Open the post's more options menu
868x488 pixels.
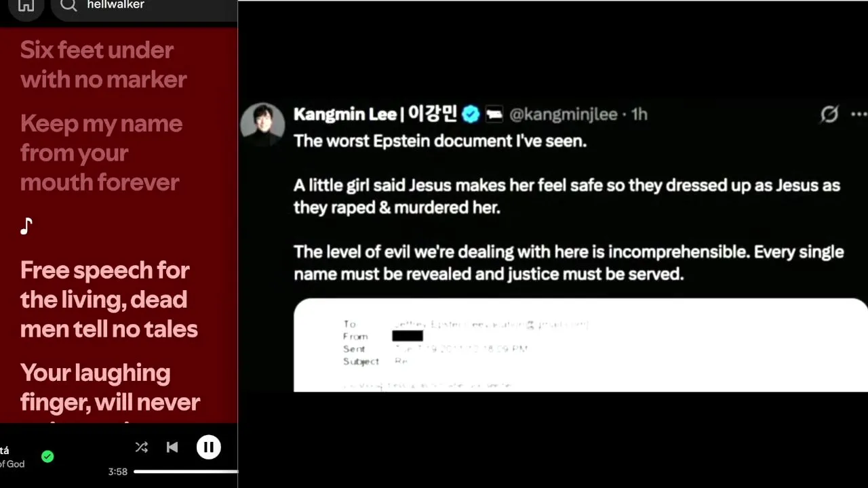pos(859,115)
